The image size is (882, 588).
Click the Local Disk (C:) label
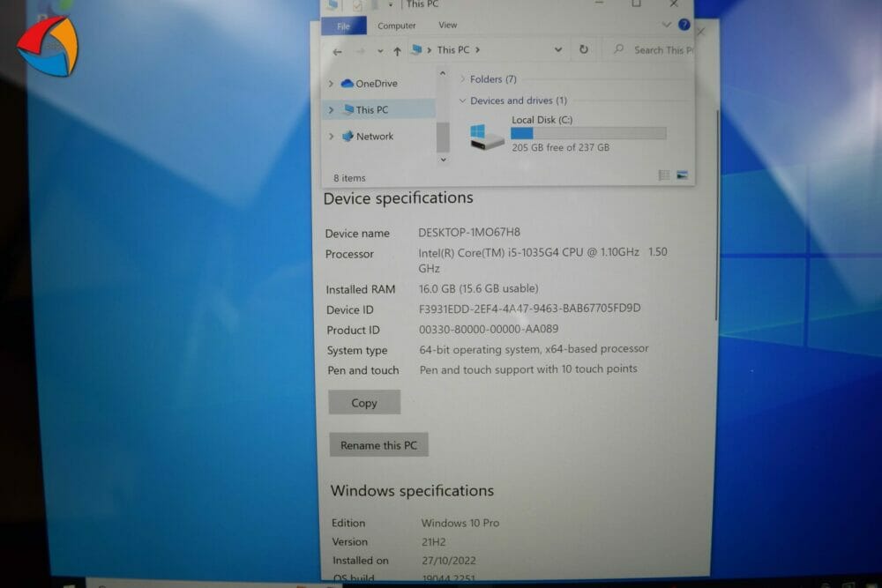[542, 120]
